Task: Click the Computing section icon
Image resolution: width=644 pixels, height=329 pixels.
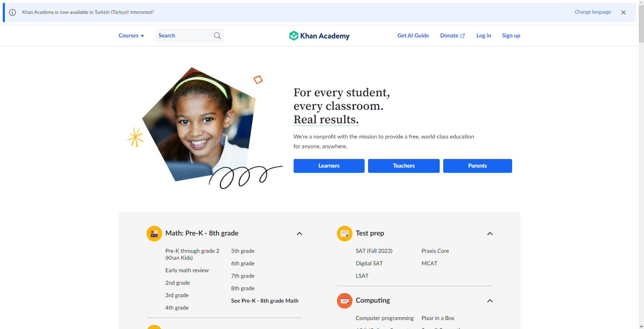Action: coord(345,301)
